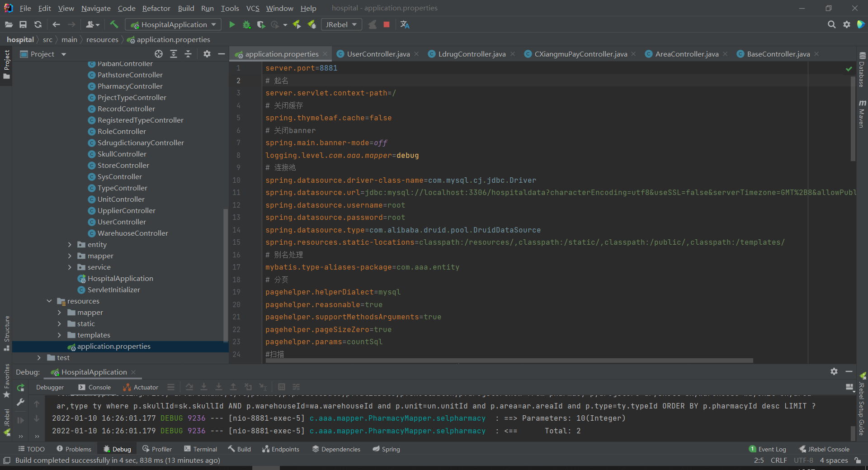Rerun HospitalApplication in Debug panel
This screenshot has height=470, width=868.
pos(20,387)
